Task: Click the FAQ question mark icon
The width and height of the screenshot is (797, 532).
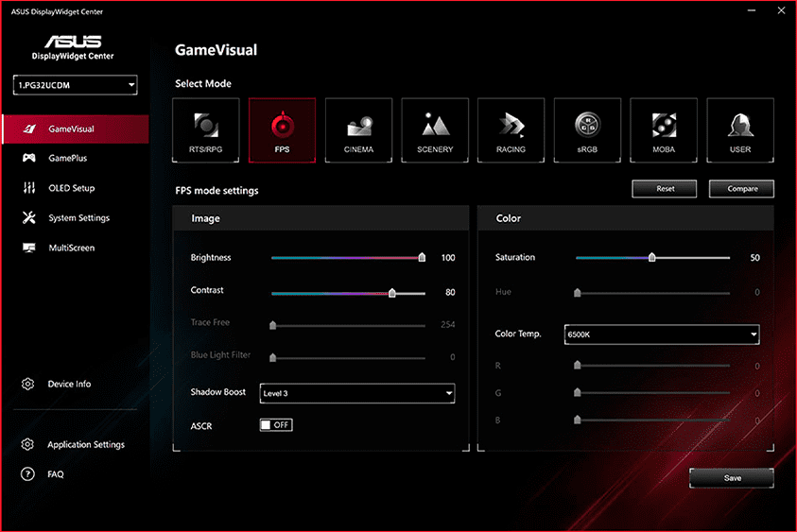Action: 27,474
